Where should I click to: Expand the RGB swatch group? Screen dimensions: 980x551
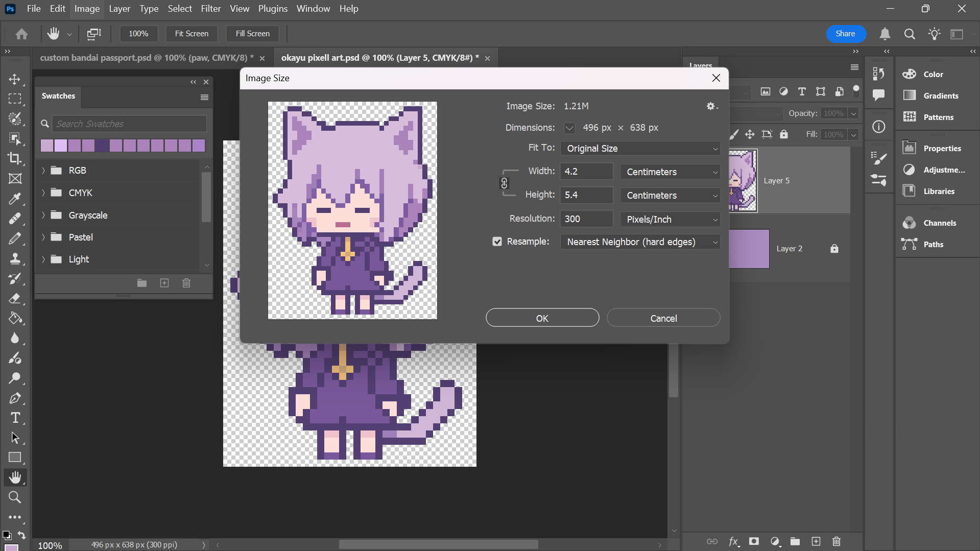point(43,171)
